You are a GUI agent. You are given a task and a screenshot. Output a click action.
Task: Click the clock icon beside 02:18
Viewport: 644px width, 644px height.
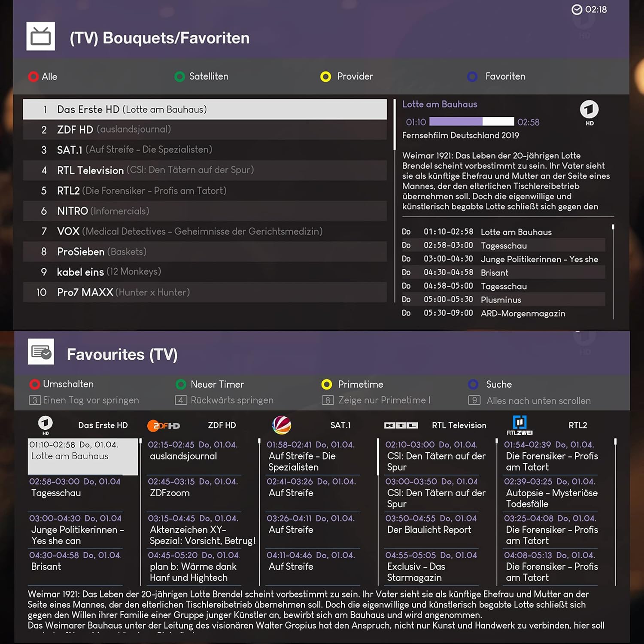[x=577, y=9]
